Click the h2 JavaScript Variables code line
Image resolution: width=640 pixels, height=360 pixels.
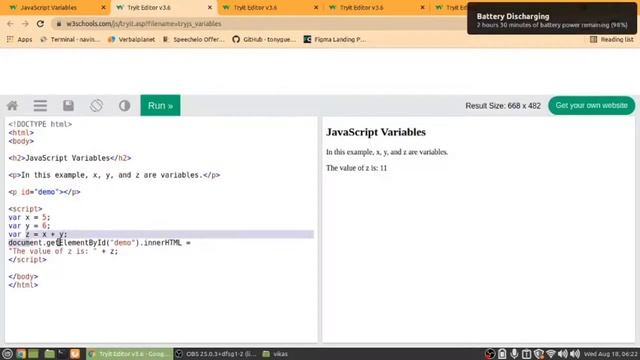click(70, 158)
